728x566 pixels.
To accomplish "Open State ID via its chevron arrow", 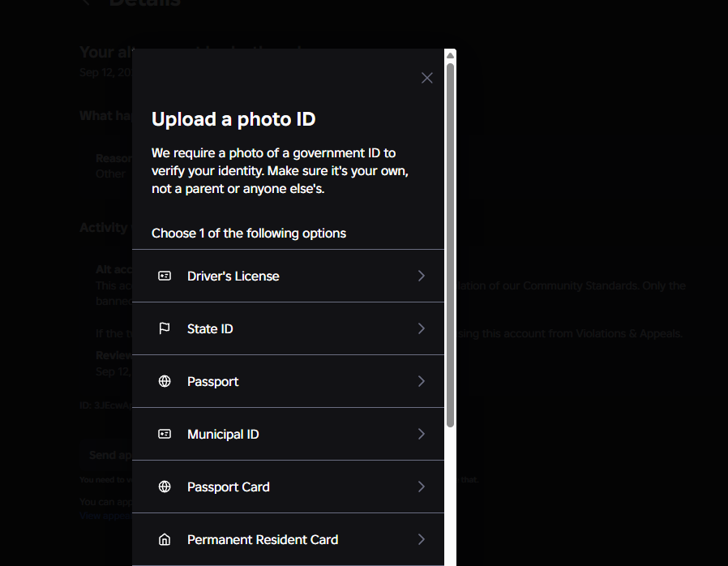I will point(421,328).
